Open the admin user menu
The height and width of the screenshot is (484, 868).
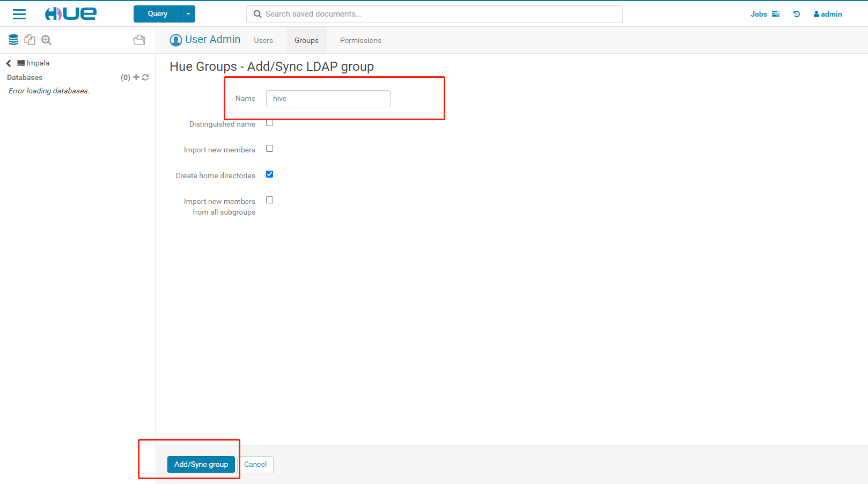(x=828, y=14)
